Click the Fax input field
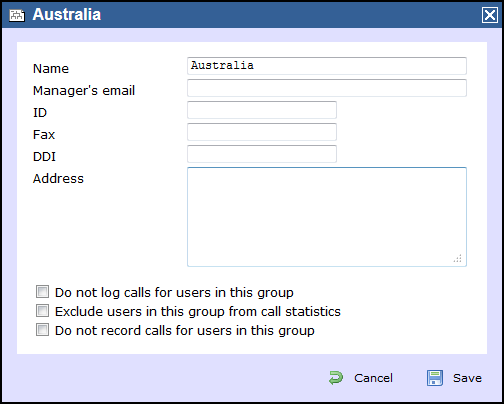504x404 pixels. point(262,132)
